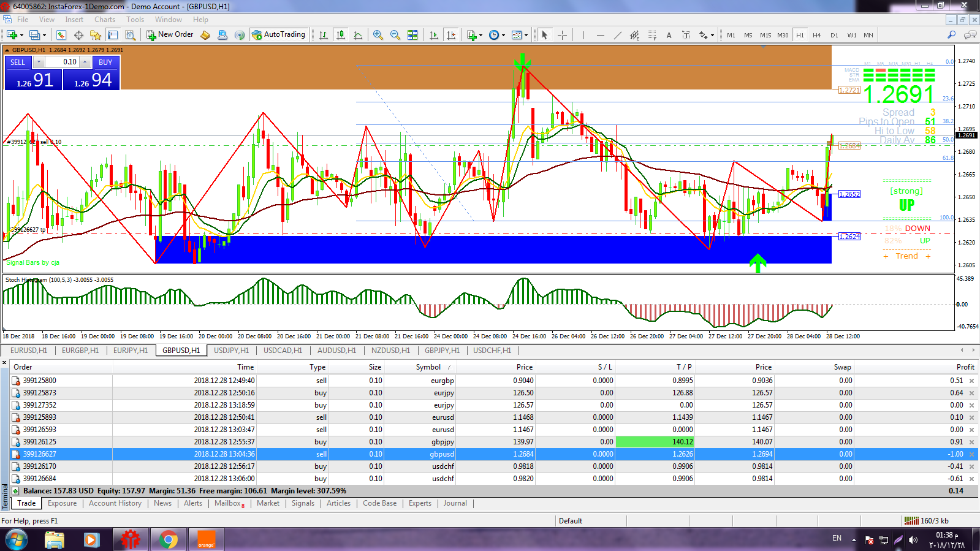Close order 399125800 with its X

(971, 381)
